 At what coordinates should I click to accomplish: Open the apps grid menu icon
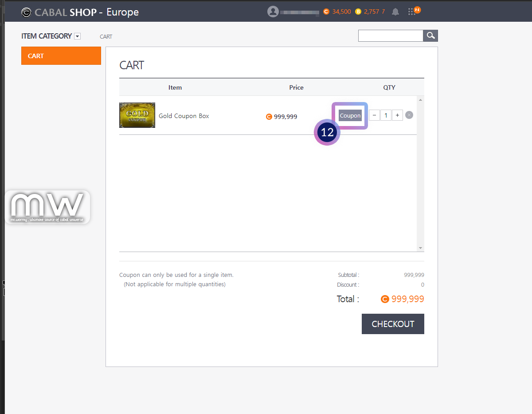(x=412, y=12)
